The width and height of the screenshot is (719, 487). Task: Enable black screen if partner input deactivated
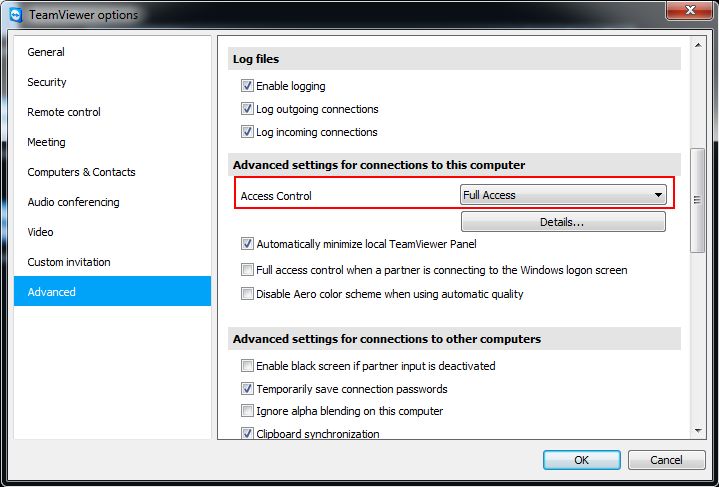247,365
